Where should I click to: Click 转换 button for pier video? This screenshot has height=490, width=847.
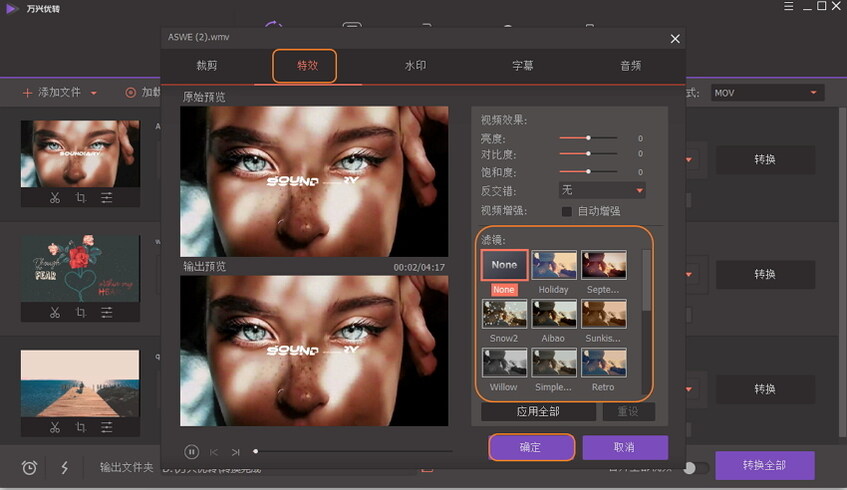(765, 389)
